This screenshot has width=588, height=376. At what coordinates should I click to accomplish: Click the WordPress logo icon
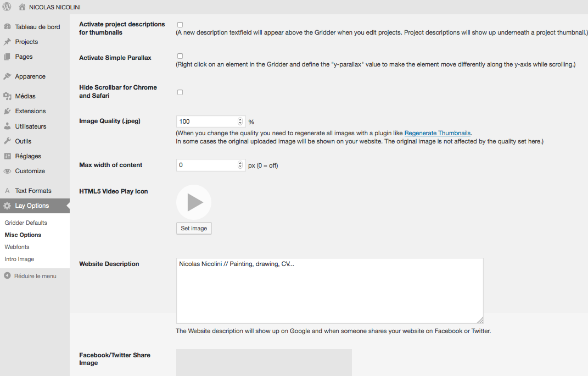coord(7,7)
